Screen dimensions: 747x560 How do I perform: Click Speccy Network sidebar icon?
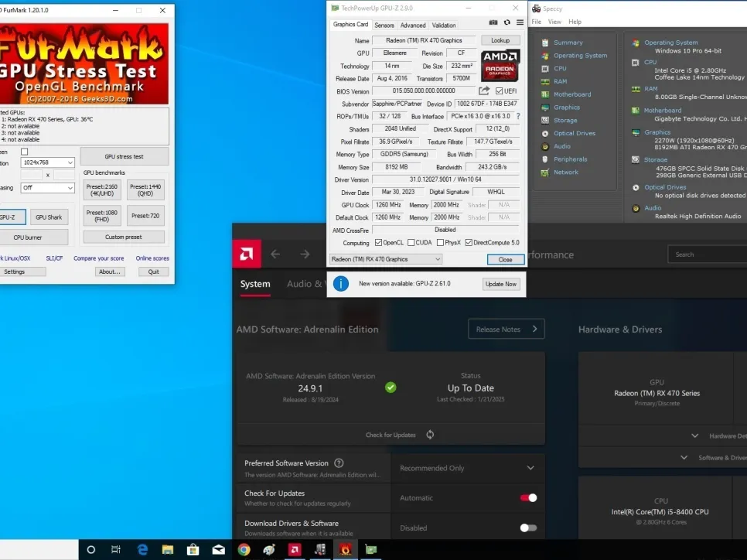click(545, 172)
